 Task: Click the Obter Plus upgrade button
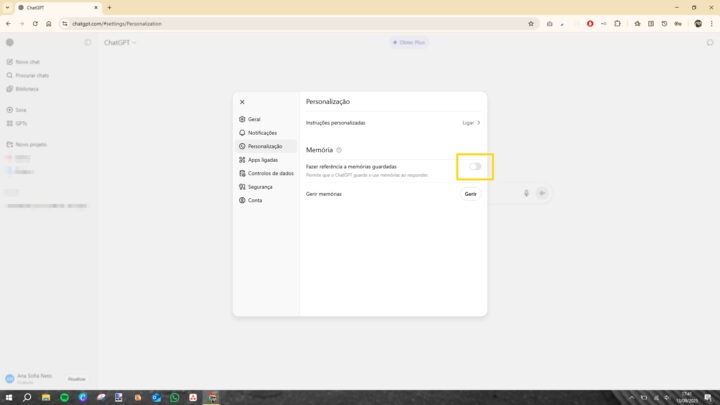click(x=409, y=43)
